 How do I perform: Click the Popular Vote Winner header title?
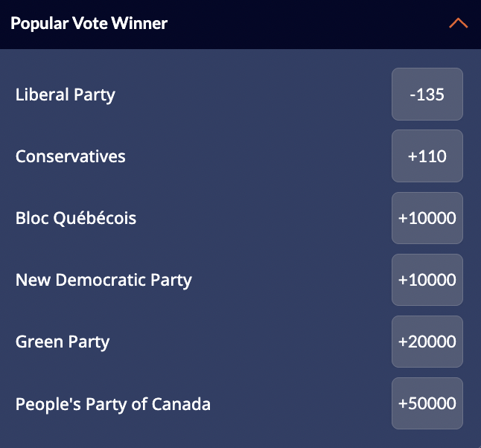pyautogui.click(x=89, y=23)
